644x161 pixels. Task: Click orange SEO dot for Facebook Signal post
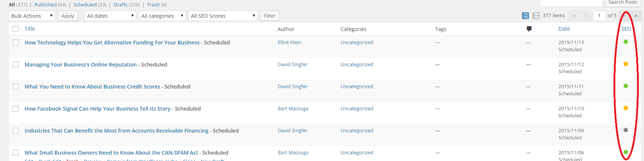coord(625,108)
